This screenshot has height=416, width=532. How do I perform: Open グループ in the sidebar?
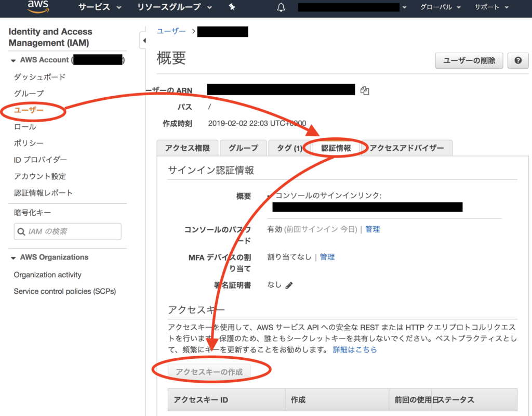(29, 94)
